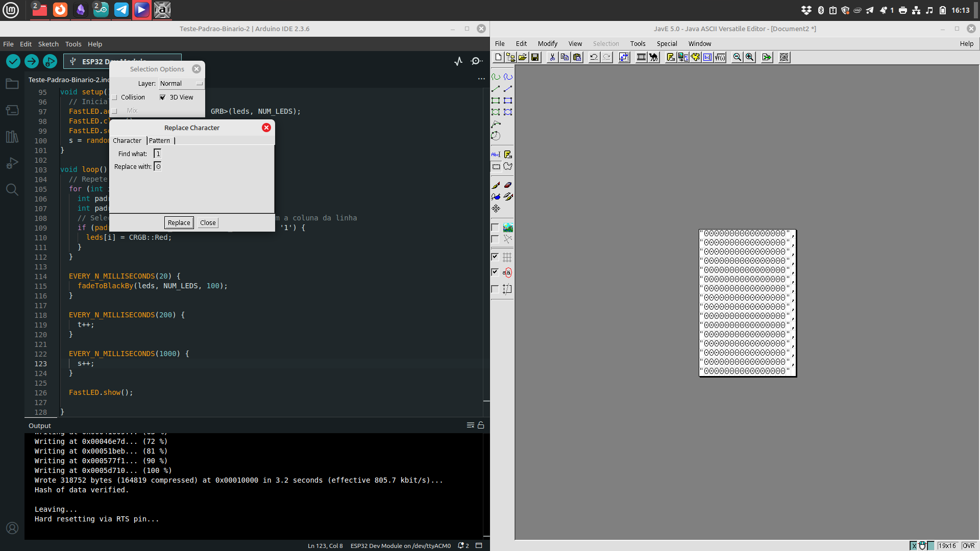The width and height of the screenshot is (980, 551).
Task: Select the Move tool with four arrows
Action: coord(496,209)
